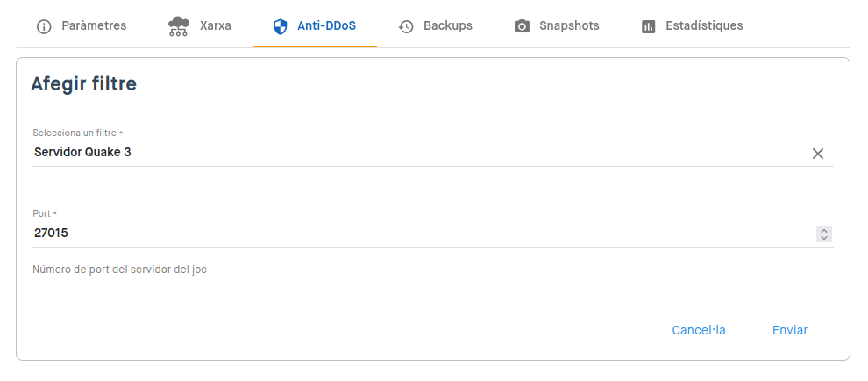
Task: Increase port number with up arrow
Action: point(823,231)
